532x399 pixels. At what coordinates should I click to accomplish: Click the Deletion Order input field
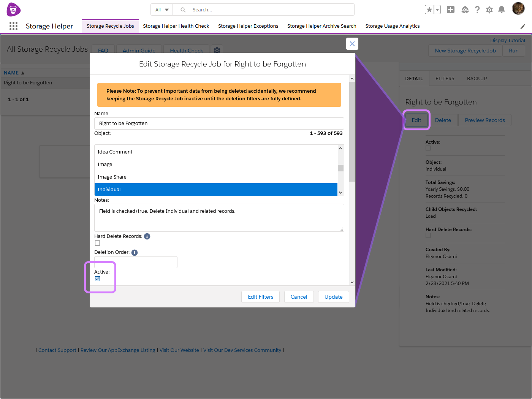(136, 262)
